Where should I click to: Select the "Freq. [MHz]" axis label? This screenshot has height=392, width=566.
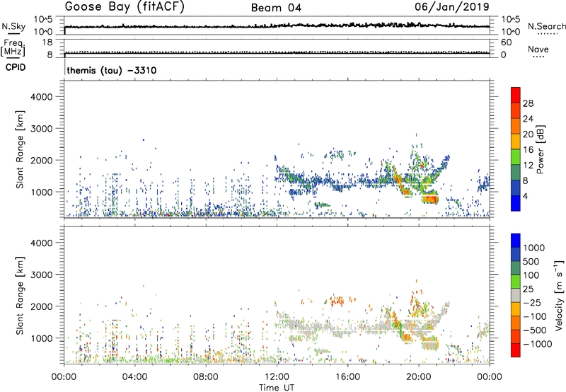pos(13,47)
